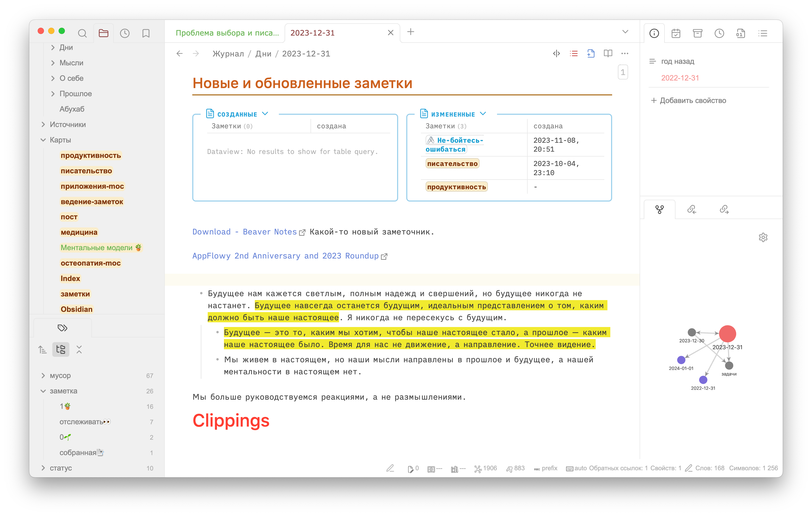Open graph view settings gear
The width and height of the screenshot is (812, 516).
[x=763, y=237]
